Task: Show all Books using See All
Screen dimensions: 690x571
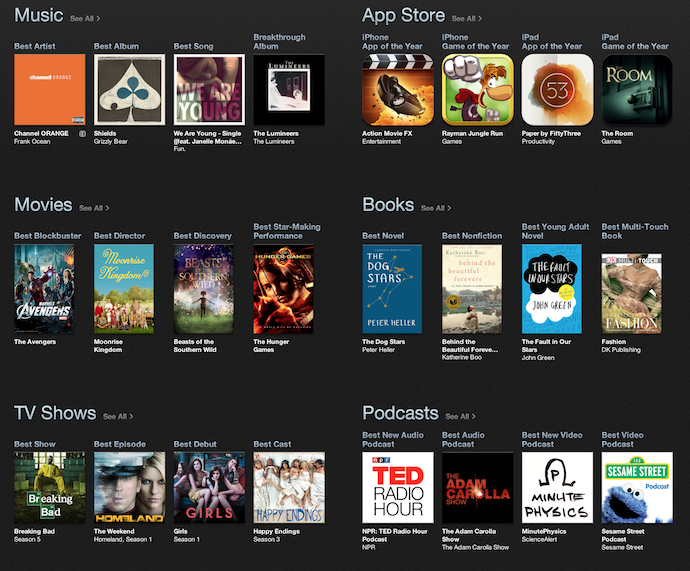Action: (x=435, y=208)
